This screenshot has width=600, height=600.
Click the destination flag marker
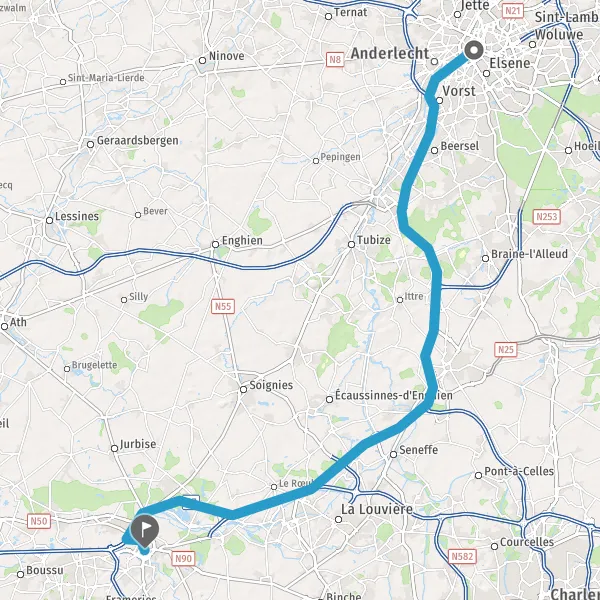145,531
